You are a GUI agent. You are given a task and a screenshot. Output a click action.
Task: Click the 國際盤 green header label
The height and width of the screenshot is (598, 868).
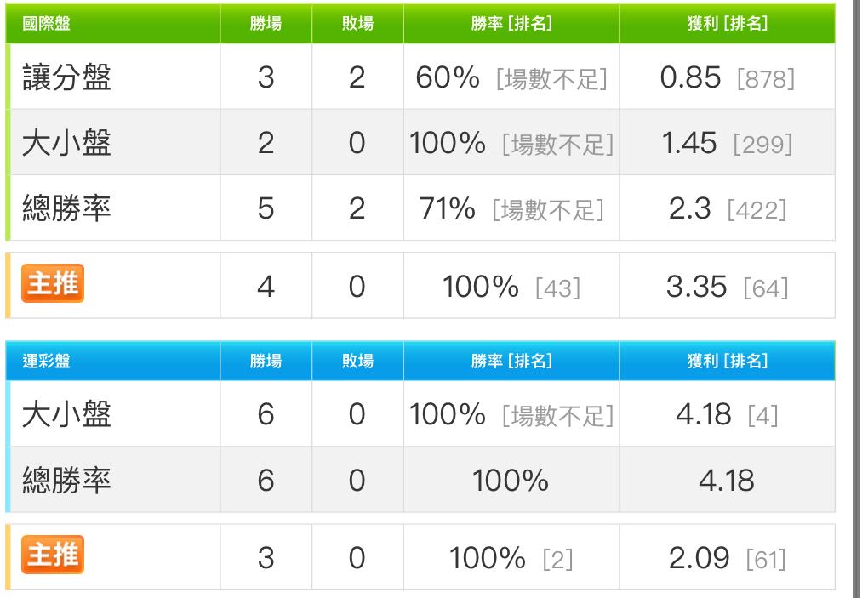(x=46, y=24)
